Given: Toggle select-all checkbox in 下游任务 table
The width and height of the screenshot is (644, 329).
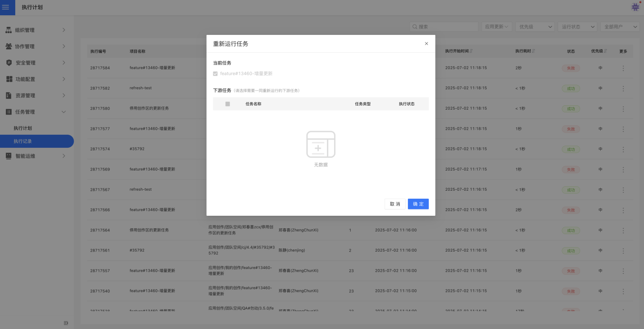Looking at the screenshot, I should click(x=228, y=104).
